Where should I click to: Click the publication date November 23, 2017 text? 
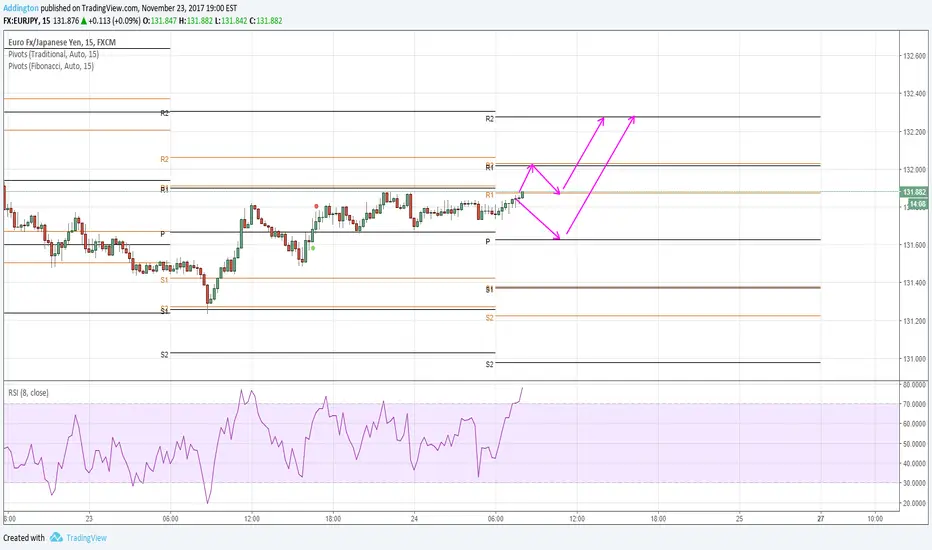[x=170, y=8]
